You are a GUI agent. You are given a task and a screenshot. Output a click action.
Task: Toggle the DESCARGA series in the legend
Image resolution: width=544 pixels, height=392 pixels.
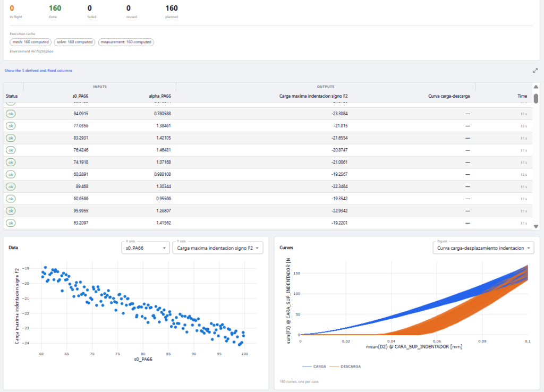tap(345, 367)
